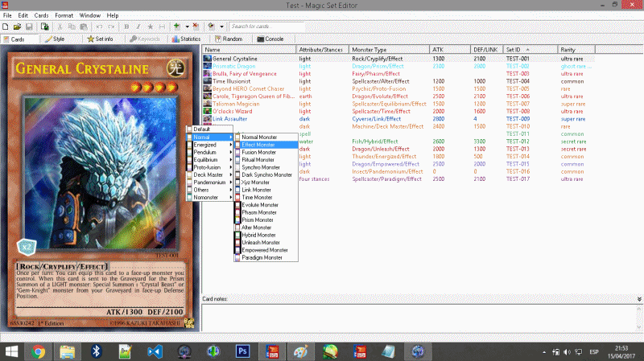Insert symbol with star toolbar icon
This screenshot has height=361, width=644.
pyautogui.click(x=151, y=27)
